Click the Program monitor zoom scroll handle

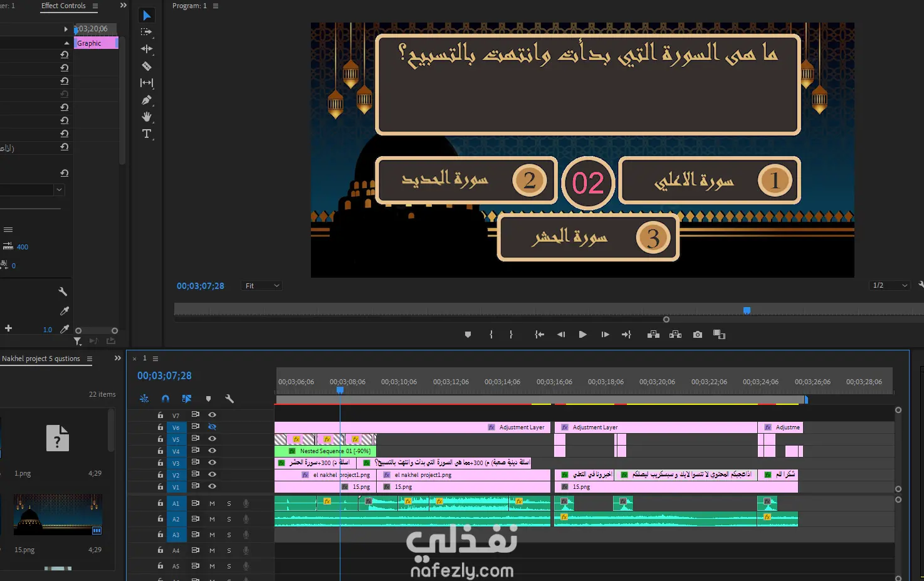pos(666,320)
